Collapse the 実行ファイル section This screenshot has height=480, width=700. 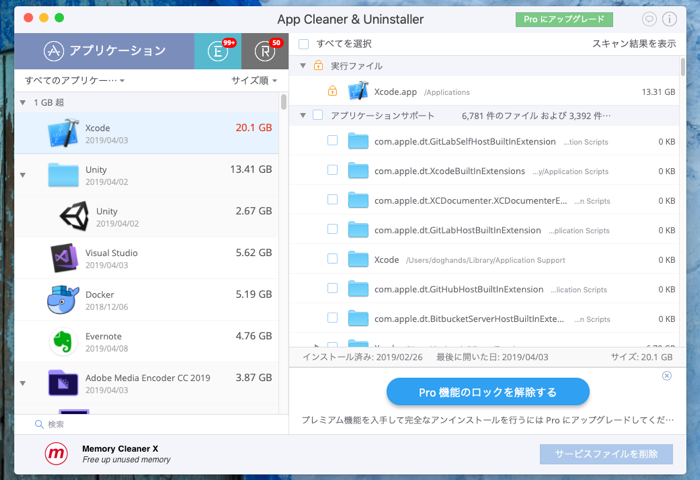[303, 66]
